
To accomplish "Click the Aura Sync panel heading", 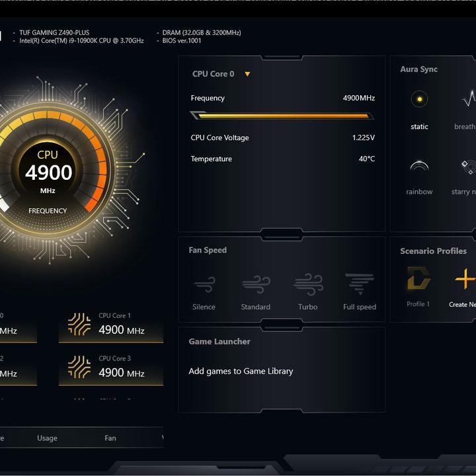I will (x=419, y=69).
